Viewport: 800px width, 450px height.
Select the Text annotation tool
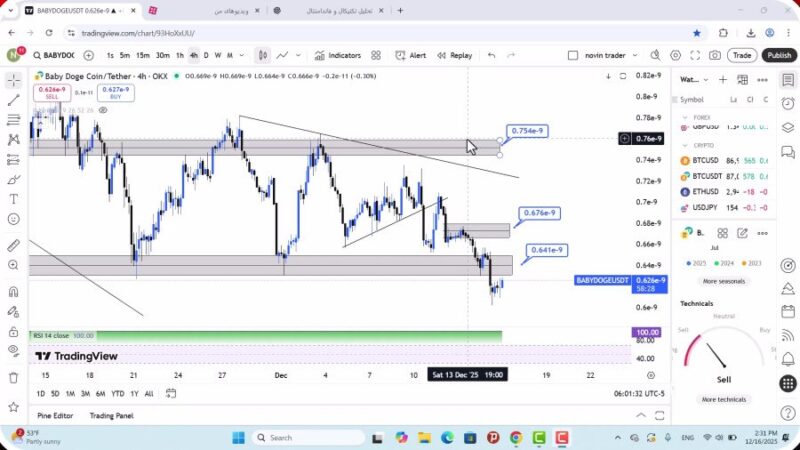14,198
